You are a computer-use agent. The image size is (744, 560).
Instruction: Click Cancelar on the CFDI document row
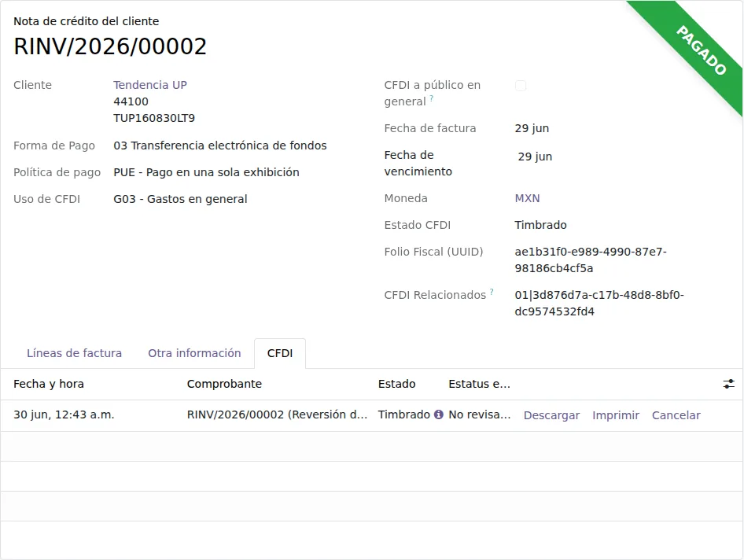click(676, 415)
